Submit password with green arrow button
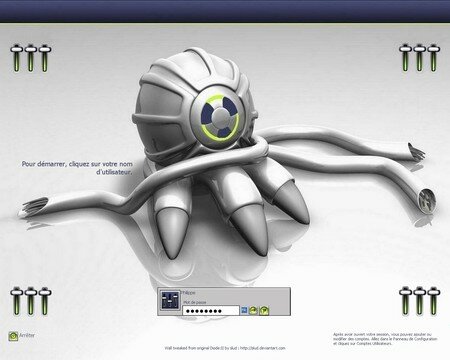The width and height of the screenshot is (450, 360). (x=253, y=311)
